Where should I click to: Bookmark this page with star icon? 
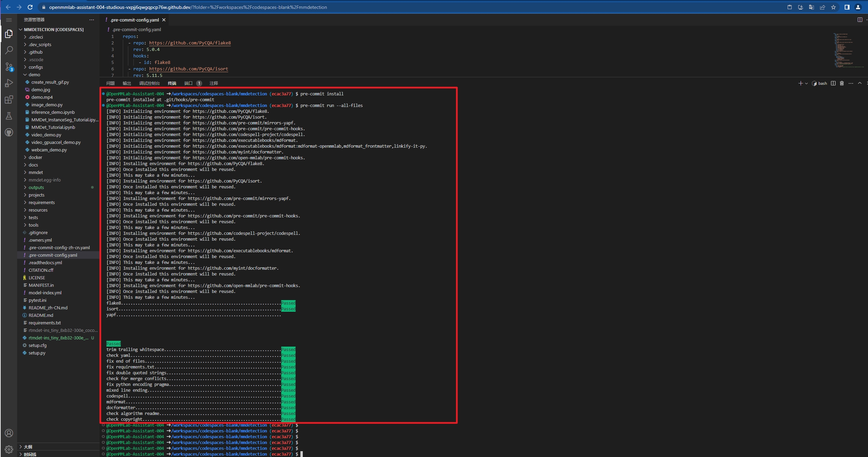point(833,7)
